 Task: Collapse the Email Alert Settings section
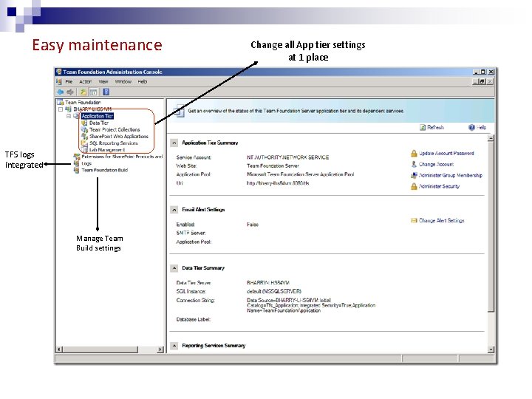click(174, 210)
